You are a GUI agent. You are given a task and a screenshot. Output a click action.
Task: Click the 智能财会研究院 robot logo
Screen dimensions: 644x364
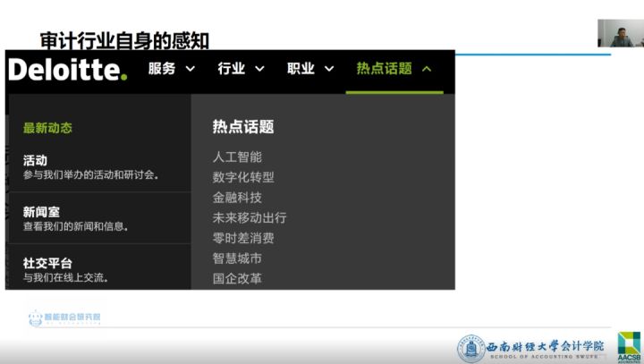(64, 317)
